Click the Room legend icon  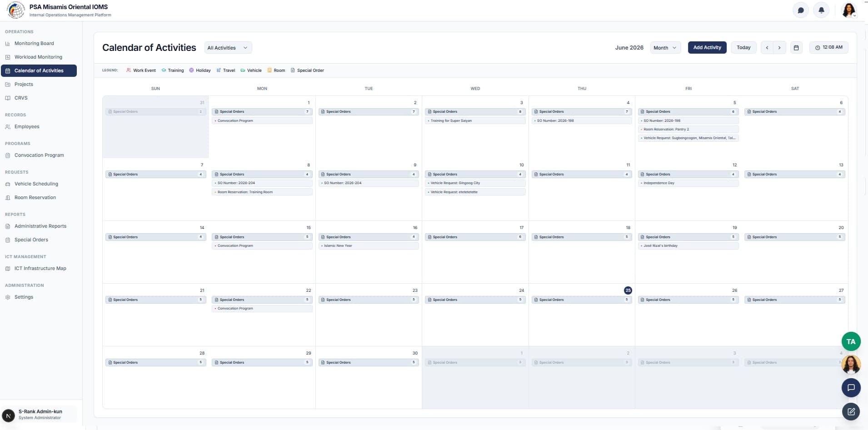(269, 70)
